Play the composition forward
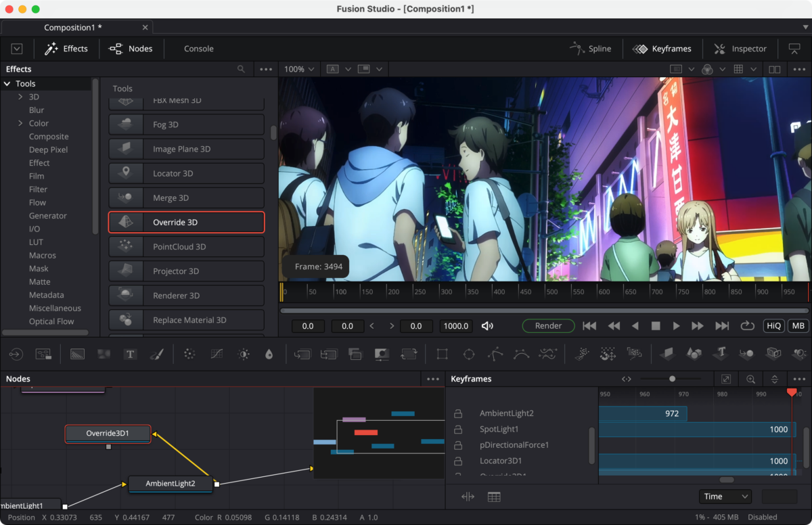Image resolution: width=812 pixels, height=525 pixels. pyautogui.click(x=676, y=326)
